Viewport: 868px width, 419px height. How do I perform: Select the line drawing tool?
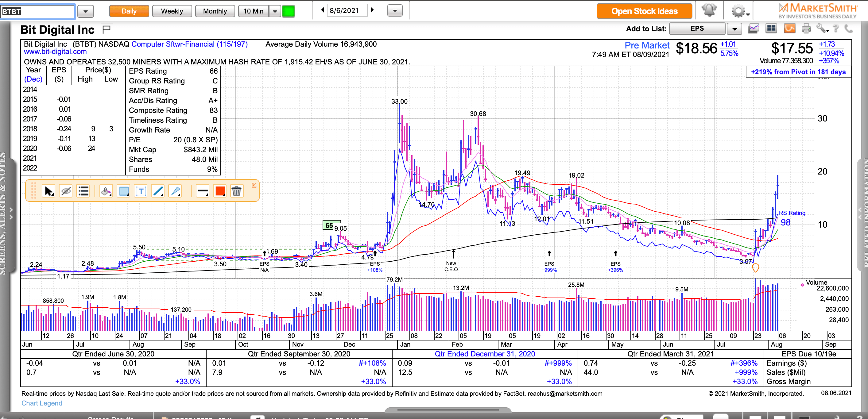pos(158,191)
